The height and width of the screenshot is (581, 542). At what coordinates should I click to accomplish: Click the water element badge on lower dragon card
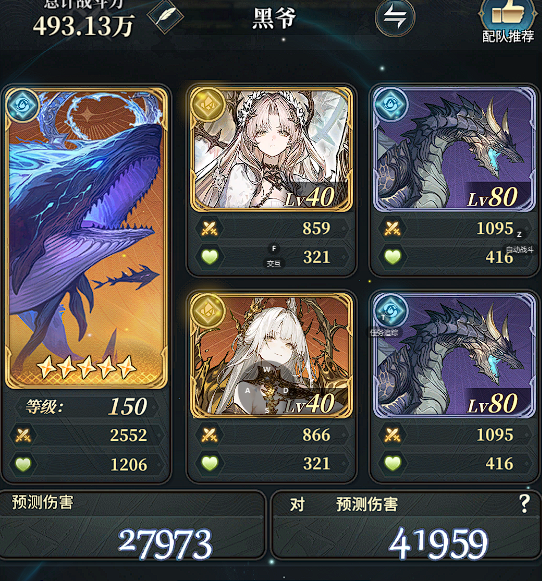click(x=391, y=310)
